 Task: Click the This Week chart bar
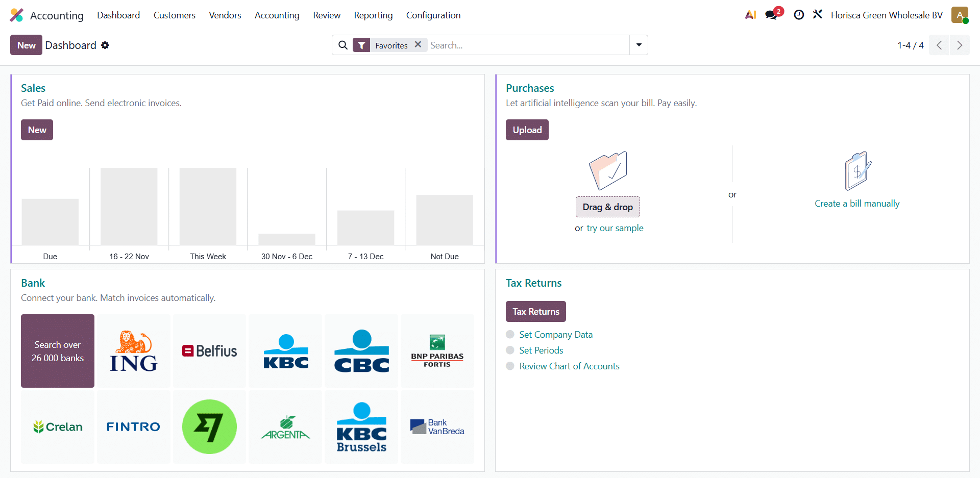tap(208, 207)
